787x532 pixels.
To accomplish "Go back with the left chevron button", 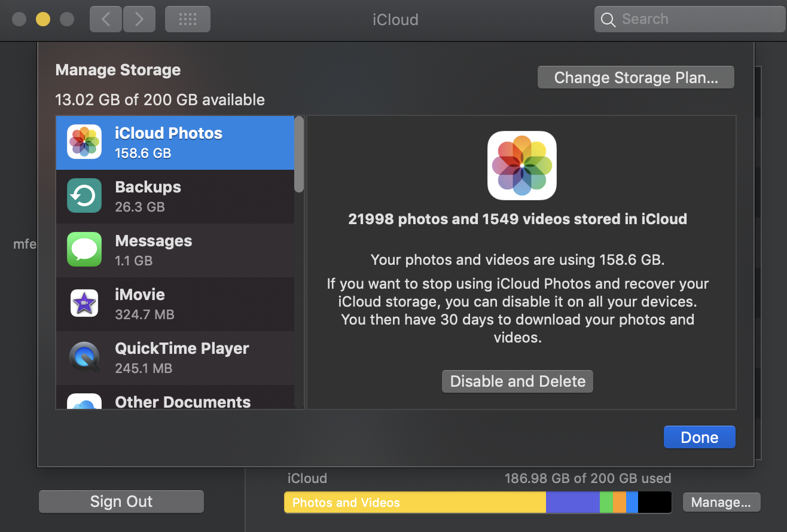I will (x=106, y=19).
